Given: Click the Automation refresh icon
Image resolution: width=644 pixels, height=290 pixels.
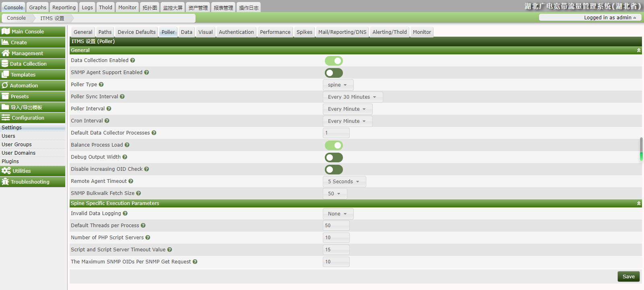Looking at the screenshot, I should click(x=5, y=85).
